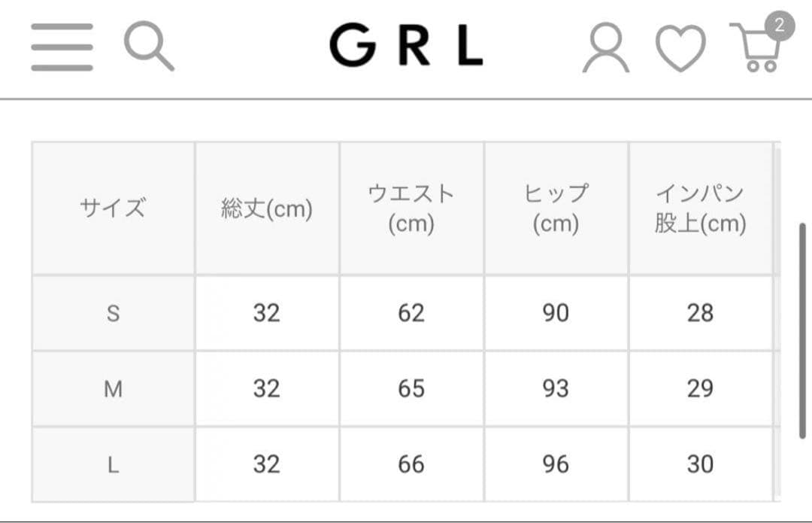812x523 pixels.
Task: View favorites via the heart icon
Action: click(x=680, y=49)
